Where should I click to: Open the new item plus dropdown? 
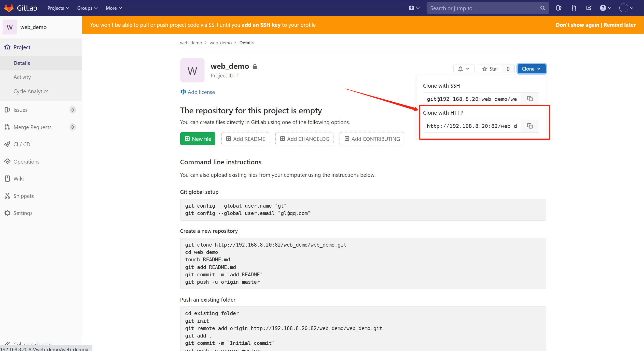click(414, 8)
